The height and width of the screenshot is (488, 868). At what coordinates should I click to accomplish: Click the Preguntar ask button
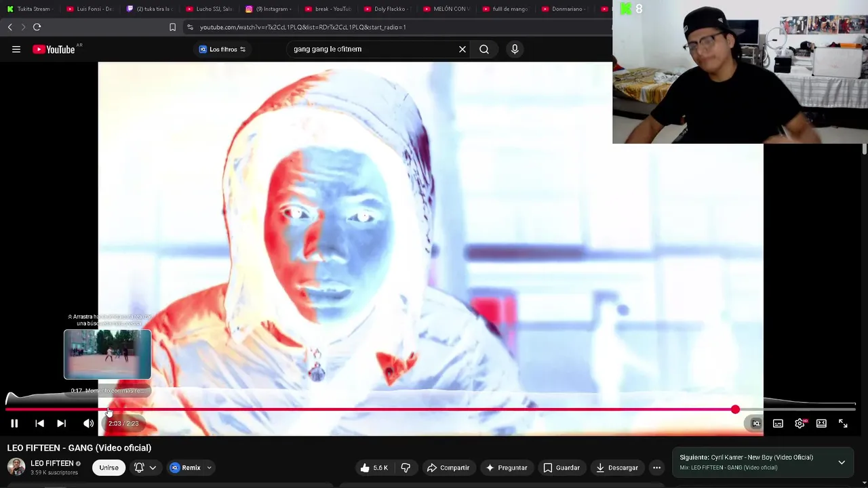click(x=506, y=468)
